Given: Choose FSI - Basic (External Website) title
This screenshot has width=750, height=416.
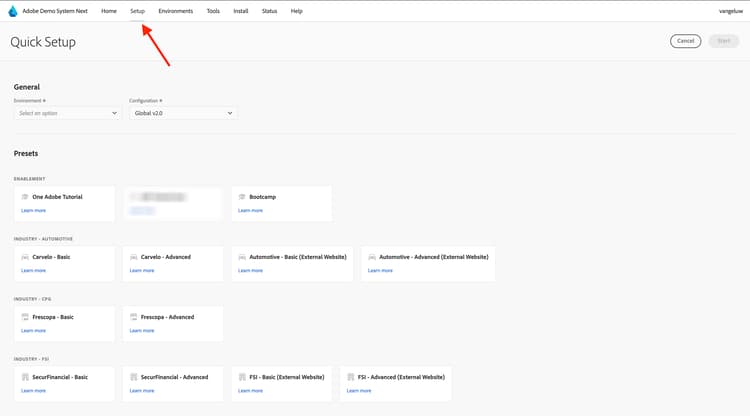Looking at the screenshot, I should coord(287,377).
